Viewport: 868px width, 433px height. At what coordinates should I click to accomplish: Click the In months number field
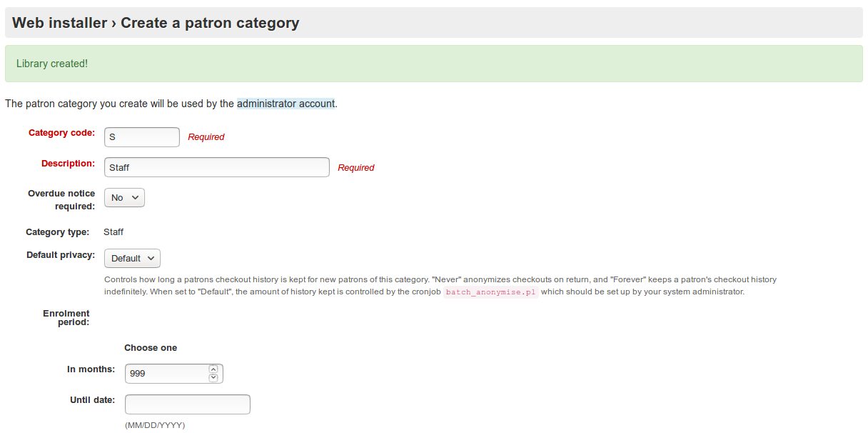point(166,374)
